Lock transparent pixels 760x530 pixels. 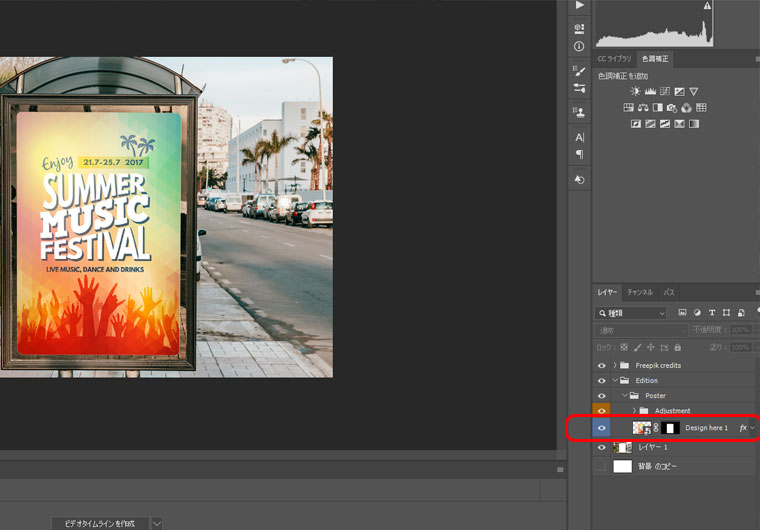pos(624,347)
